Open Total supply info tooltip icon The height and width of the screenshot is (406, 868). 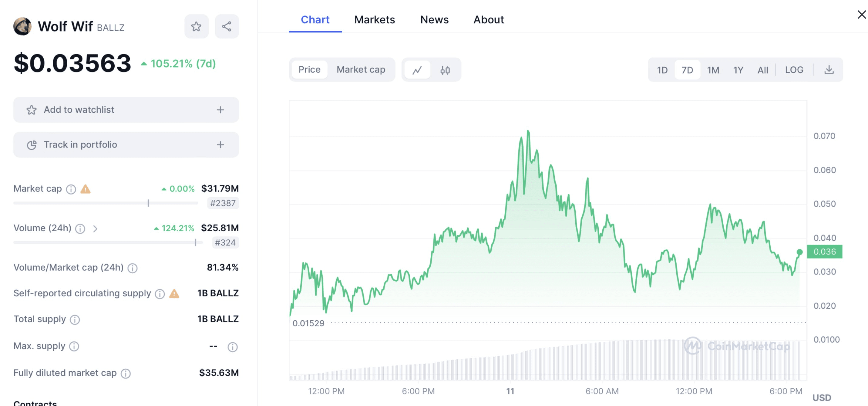[75, 319]
